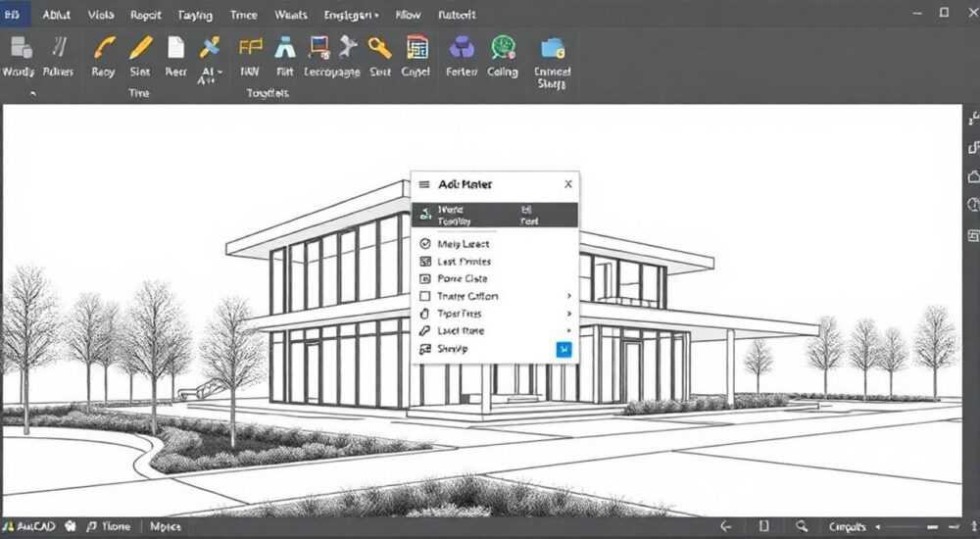Click the blue folder Enmoet Starts icon
Viewport: 980px width, 539px height.
tap(553, 47)
